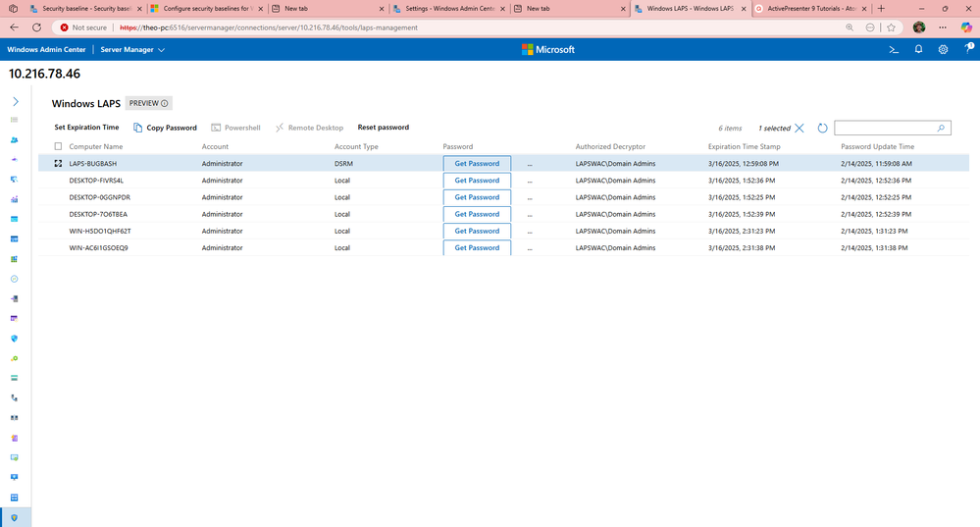Viewport: 980px width, 527px height.
Task: Open ellipsis for DESKTOP-7O6T8EA row
Action: [x=530, y=214]
